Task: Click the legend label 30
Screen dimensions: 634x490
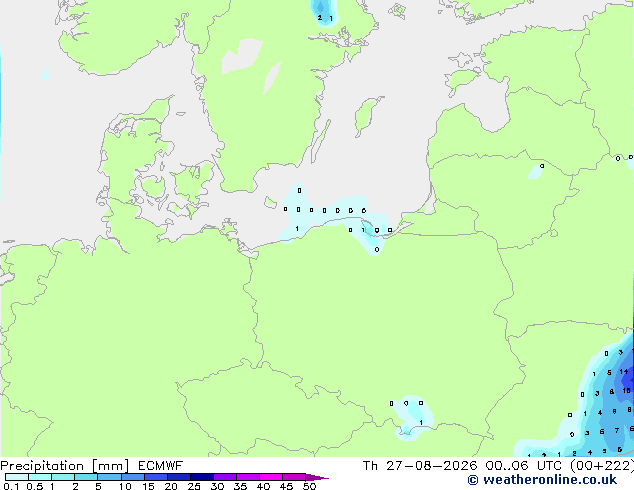Action: (x=217, y=486)
